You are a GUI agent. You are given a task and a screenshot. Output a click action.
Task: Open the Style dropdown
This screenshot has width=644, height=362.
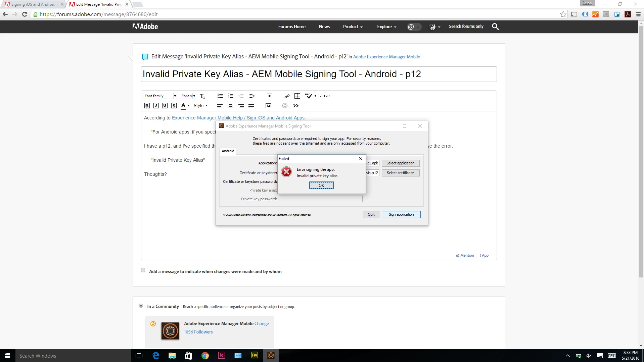(200, 106)
